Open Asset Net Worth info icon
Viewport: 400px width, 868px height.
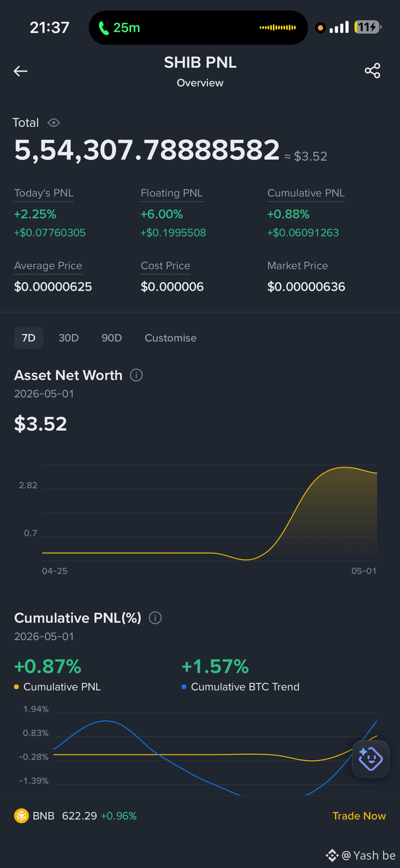pos(136,375)
